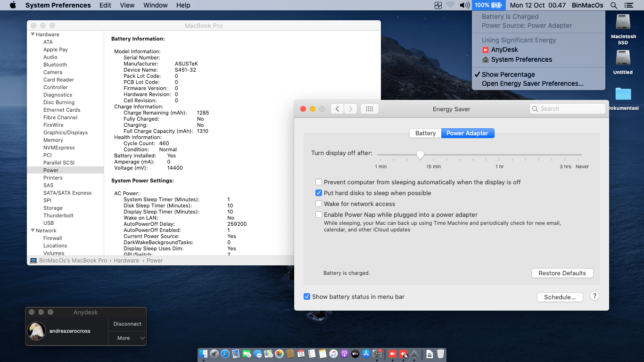Click the 1 hr mark on display-off slider
Image resolution: width=644 pixels, height=362 pixels.
[500, 155]
